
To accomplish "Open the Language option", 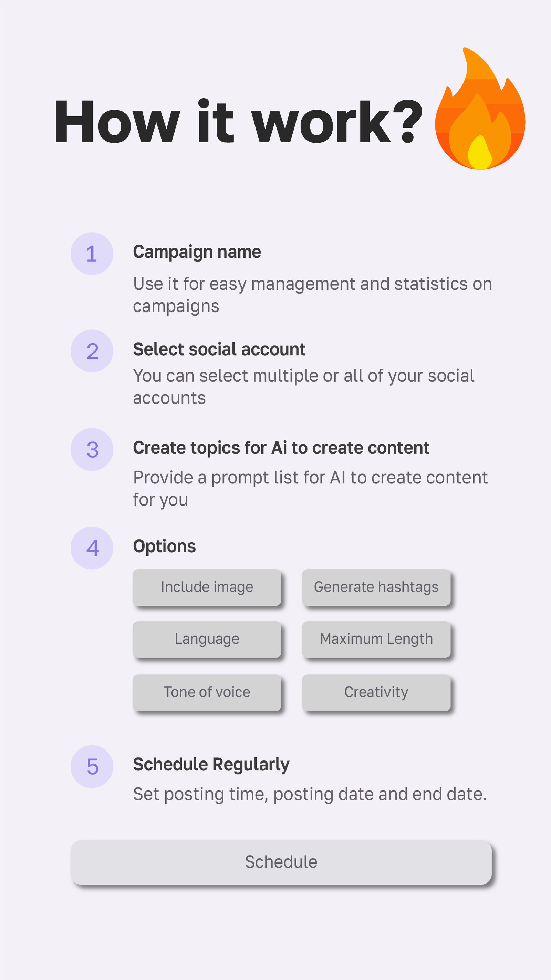I will pyautogui.click(x=207, y=640).
